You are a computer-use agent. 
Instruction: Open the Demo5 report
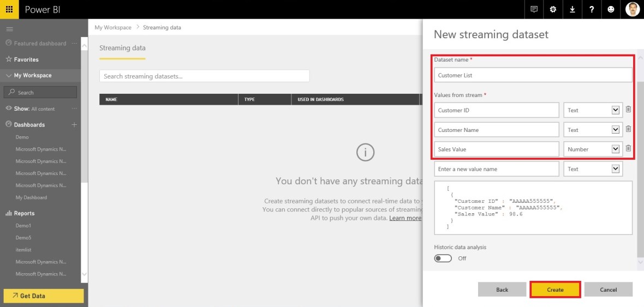(x=23, y=238)
